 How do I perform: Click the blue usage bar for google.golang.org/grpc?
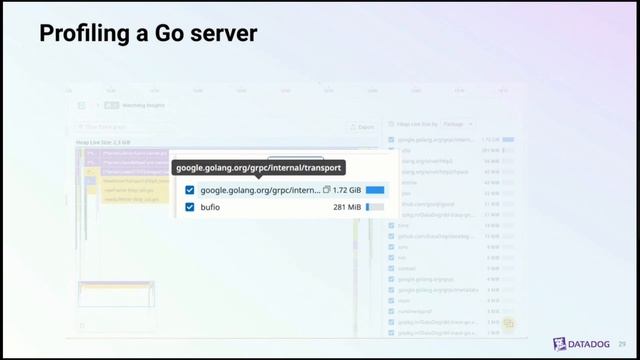point(375,190)
